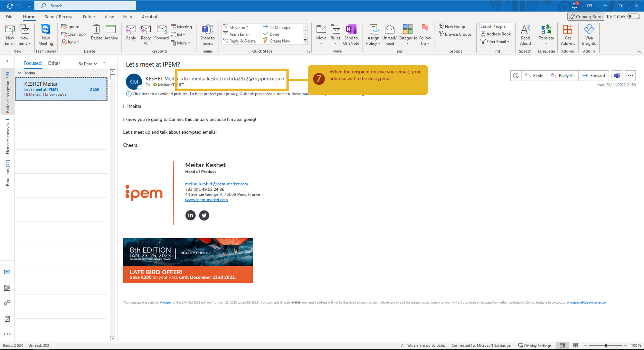The height and width of the screenshot is (350, 644).
Task: Open Address Book
Action: point(496,34)
